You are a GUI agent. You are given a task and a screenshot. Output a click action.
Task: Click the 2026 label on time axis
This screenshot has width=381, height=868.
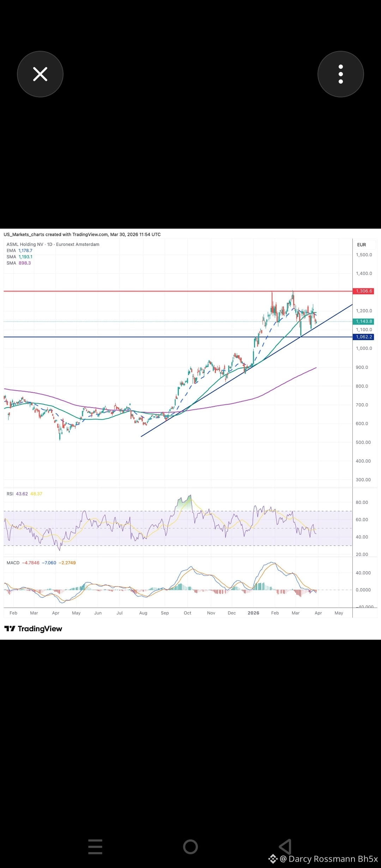point(253,613)
